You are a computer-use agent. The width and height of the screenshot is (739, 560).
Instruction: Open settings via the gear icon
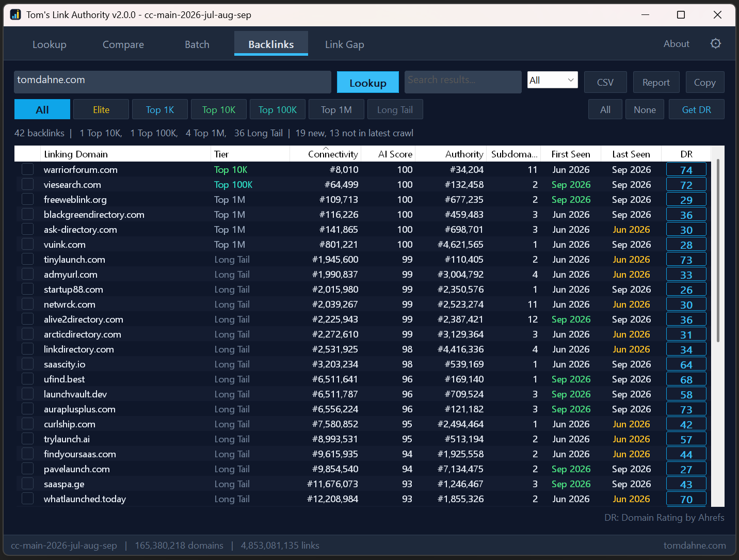715,43
